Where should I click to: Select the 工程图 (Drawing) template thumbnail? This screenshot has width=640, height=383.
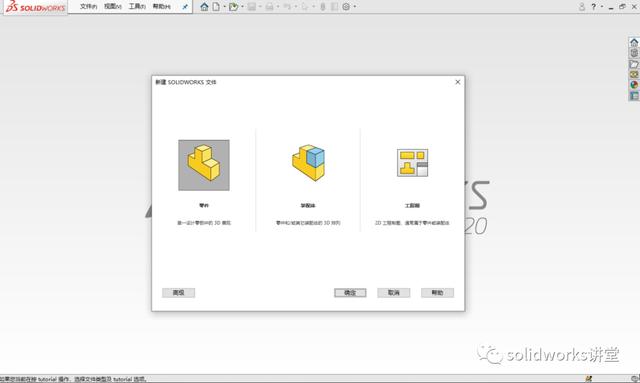click(x=412, y=163)
